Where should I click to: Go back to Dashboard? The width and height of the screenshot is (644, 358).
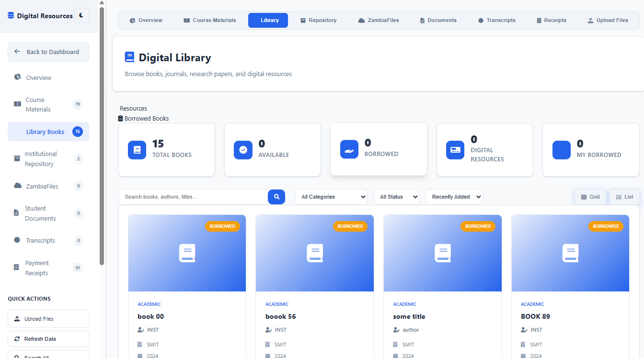tap(48, 52)
